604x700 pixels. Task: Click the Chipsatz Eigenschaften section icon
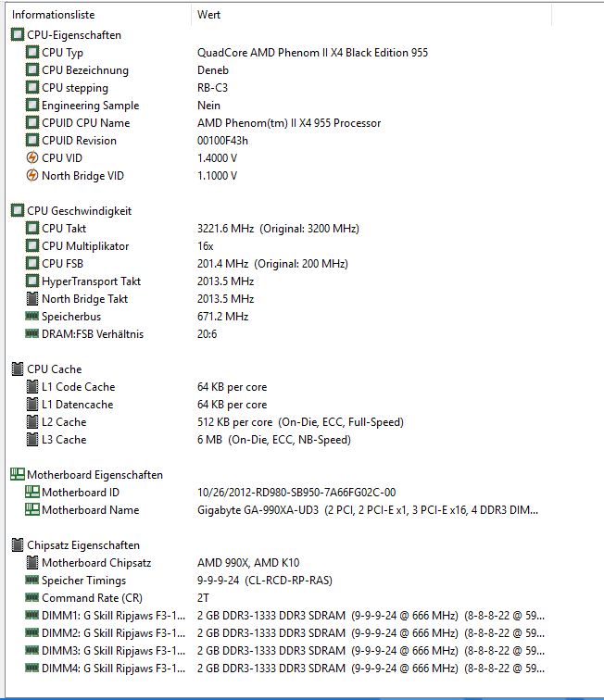coord(17,545)
